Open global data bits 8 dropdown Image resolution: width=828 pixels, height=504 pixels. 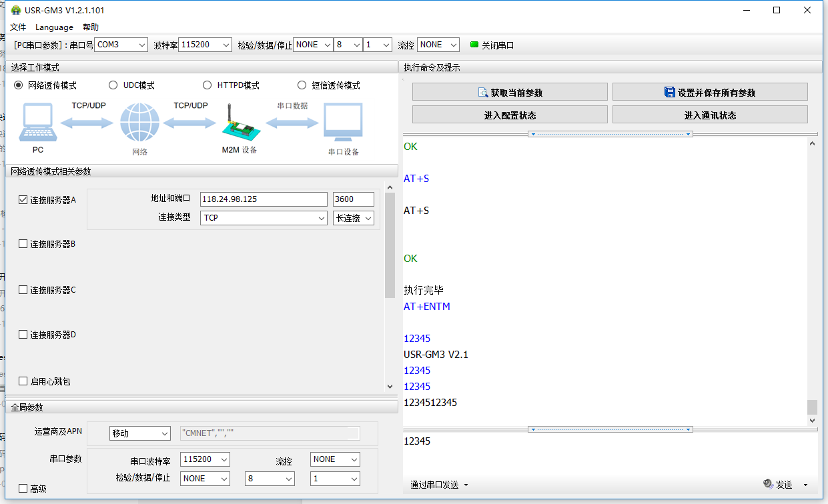coord(270,479)
